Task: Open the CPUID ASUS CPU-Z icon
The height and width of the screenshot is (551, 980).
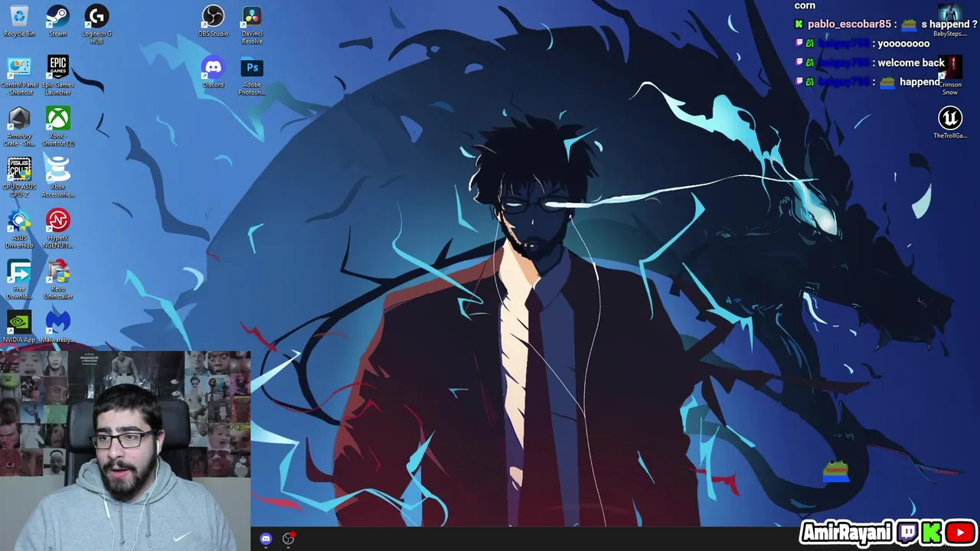Action: tap(19, 178)
